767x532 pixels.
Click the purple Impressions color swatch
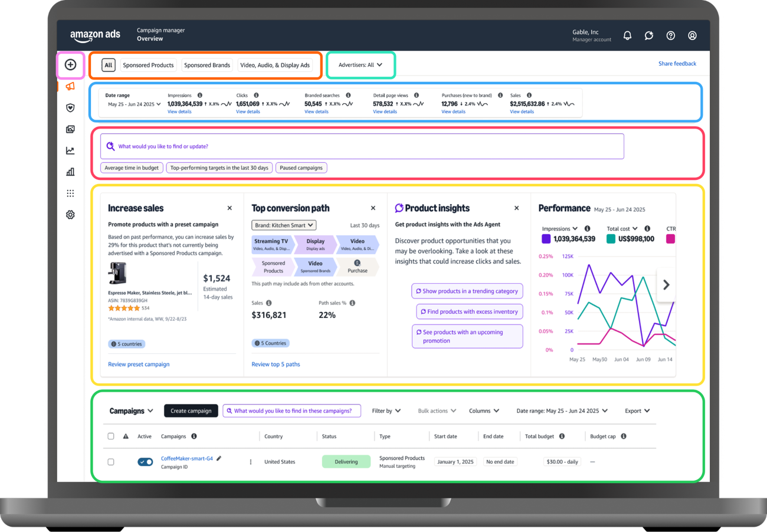(546, 239)
